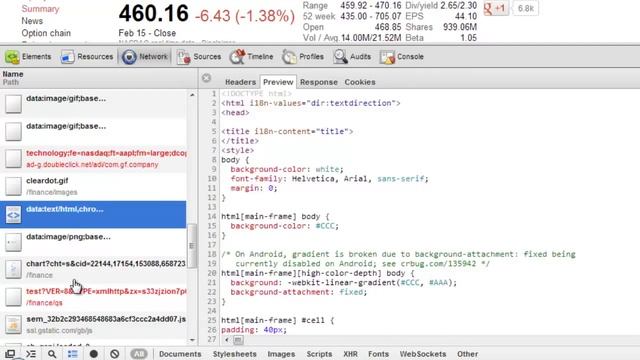Filter by Documents
This screenshot has width=640, height=360.
(180, 354)
